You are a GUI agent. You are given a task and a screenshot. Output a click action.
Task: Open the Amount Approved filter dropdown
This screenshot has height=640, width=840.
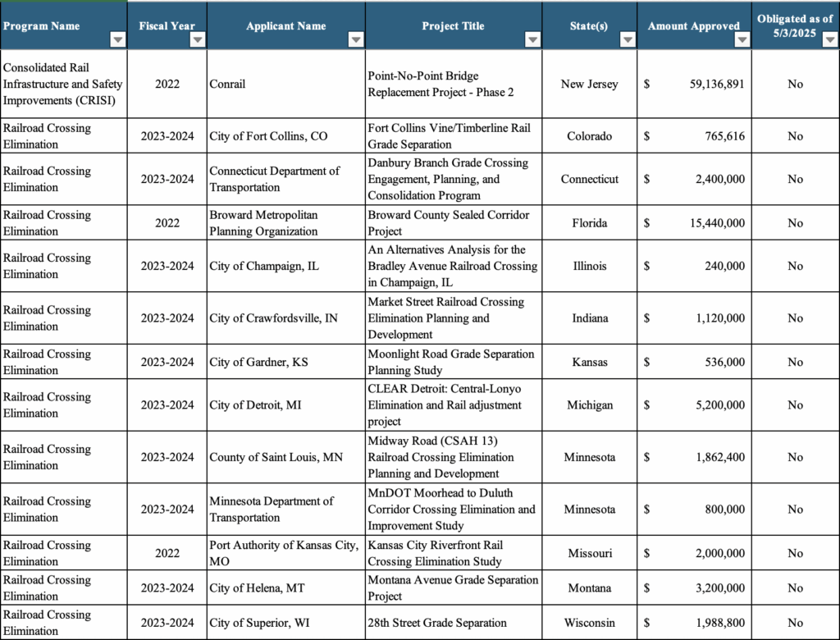[x=742, y=39]
